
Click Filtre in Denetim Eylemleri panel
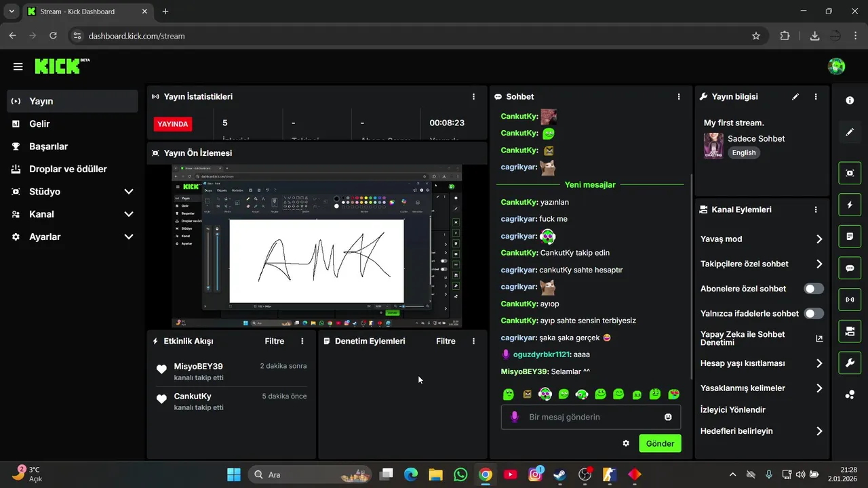446,341
